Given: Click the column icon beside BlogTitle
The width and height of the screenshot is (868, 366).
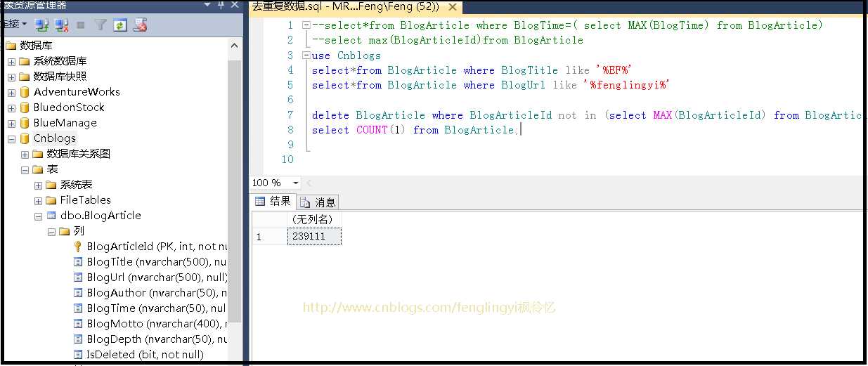Looking at the screenshot, I should tap(78, 262).
